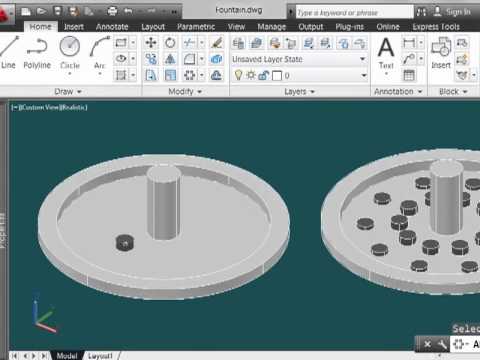Select the Offset tool
This screenshot has width=480, height=360.
coord(216,75)
